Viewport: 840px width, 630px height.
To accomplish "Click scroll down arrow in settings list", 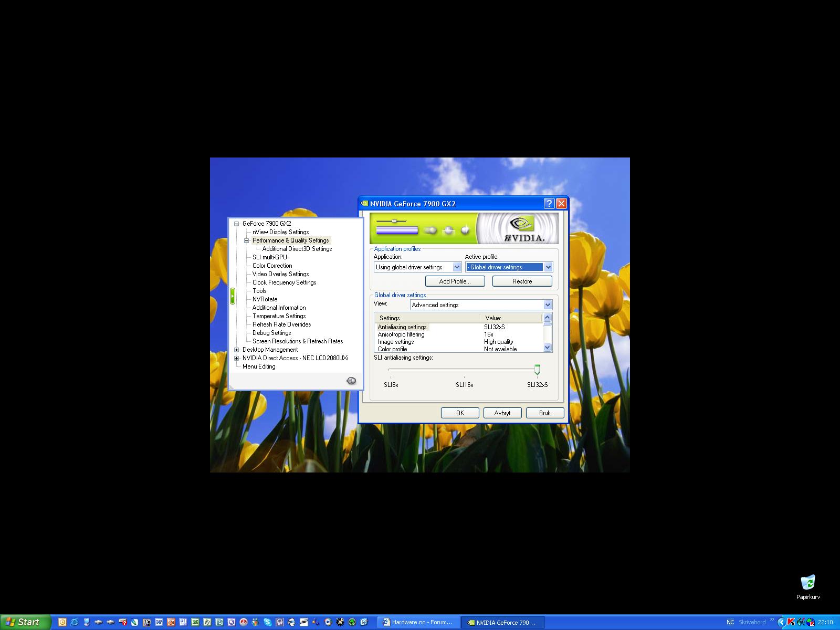I will point(548,348).
